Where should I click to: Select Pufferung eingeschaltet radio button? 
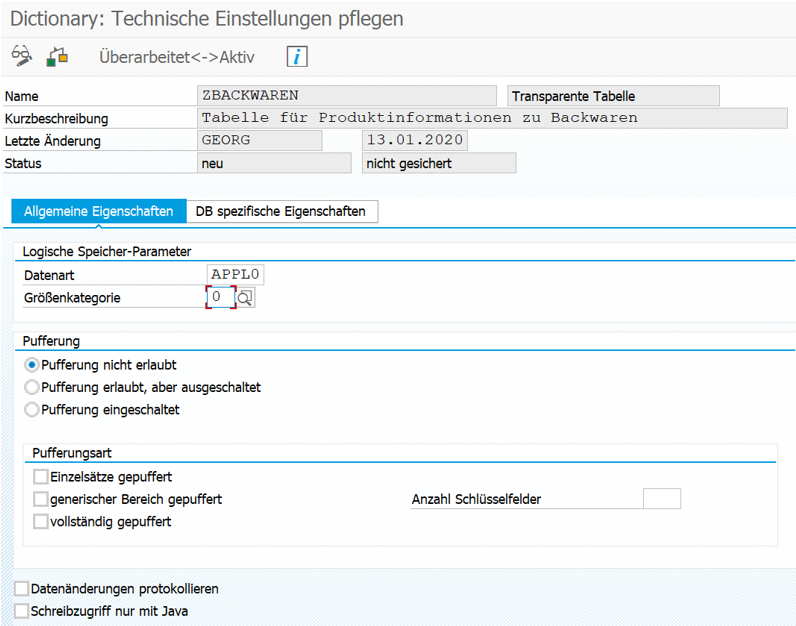(x=31, y=410)
